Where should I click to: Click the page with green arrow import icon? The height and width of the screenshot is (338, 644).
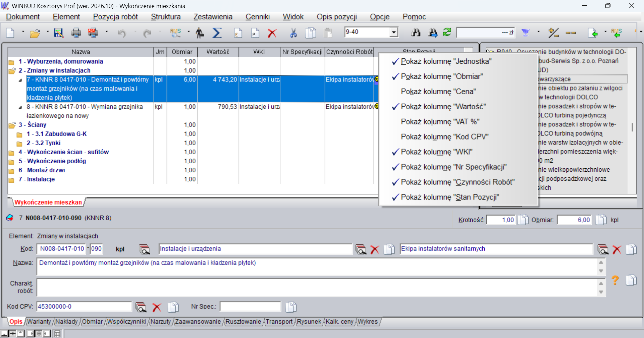(593, 33)
